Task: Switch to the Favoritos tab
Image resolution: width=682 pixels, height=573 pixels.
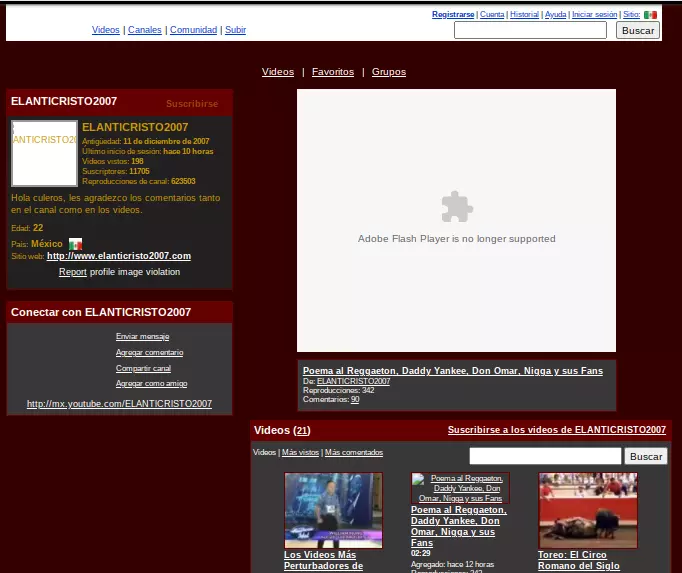Action: [x=333, y=72]
